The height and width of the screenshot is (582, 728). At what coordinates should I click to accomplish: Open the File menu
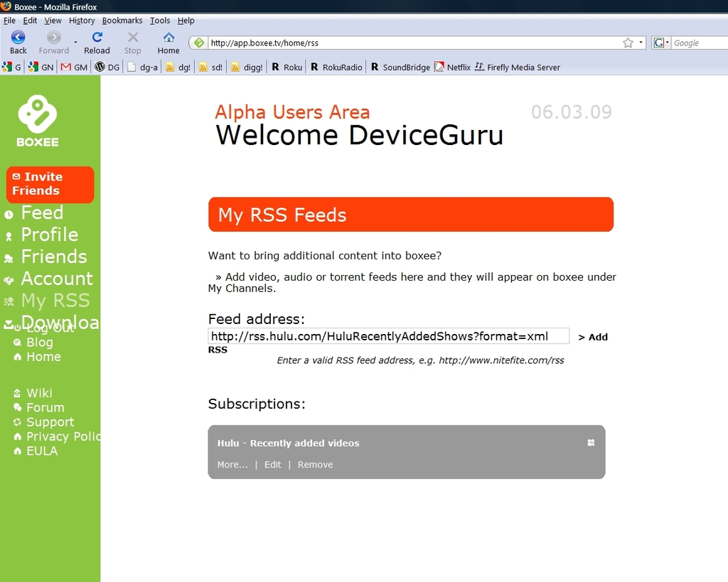(x=9, y=21)
